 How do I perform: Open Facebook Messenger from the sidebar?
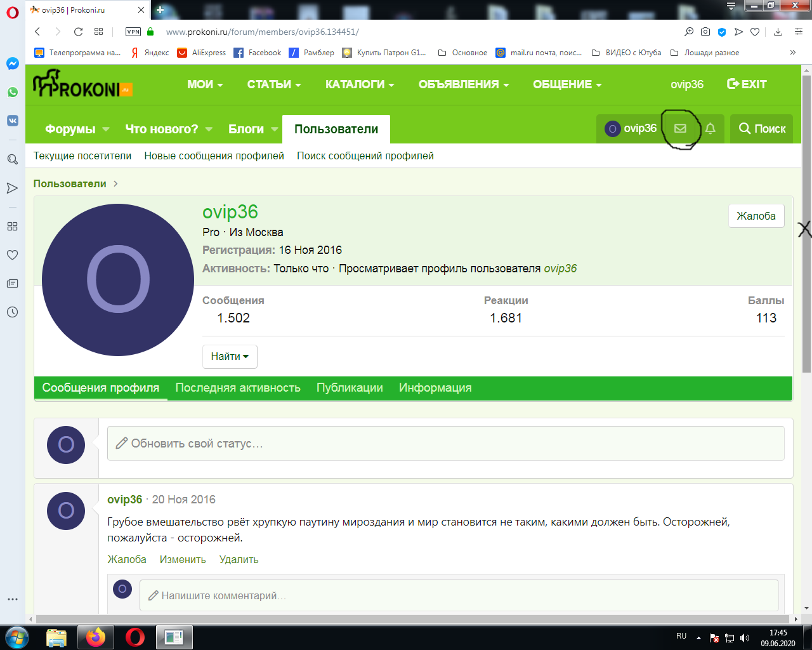(12, 63)
